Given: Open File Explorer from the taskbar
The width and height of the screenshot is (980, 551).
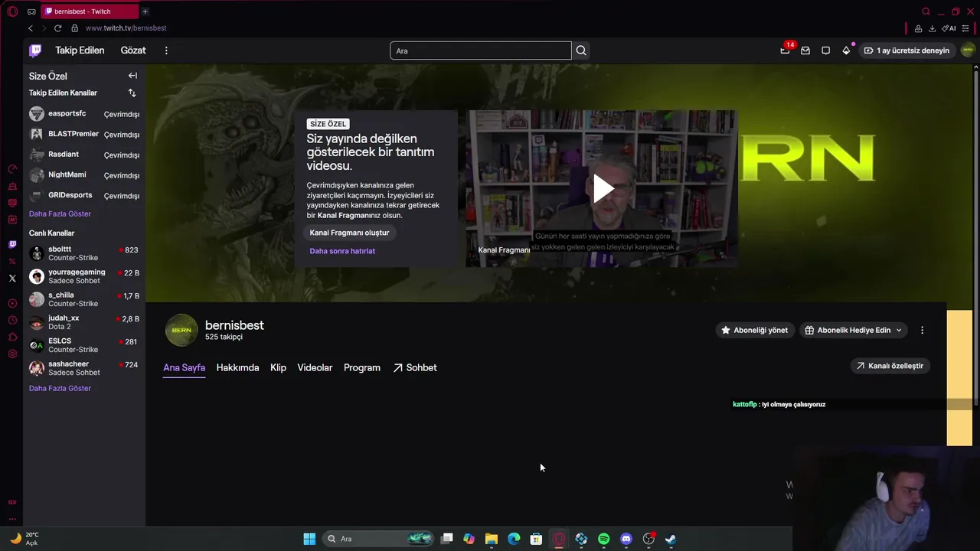Looking at the screenshot, I should pyautogui.click(x=492, y=539).
